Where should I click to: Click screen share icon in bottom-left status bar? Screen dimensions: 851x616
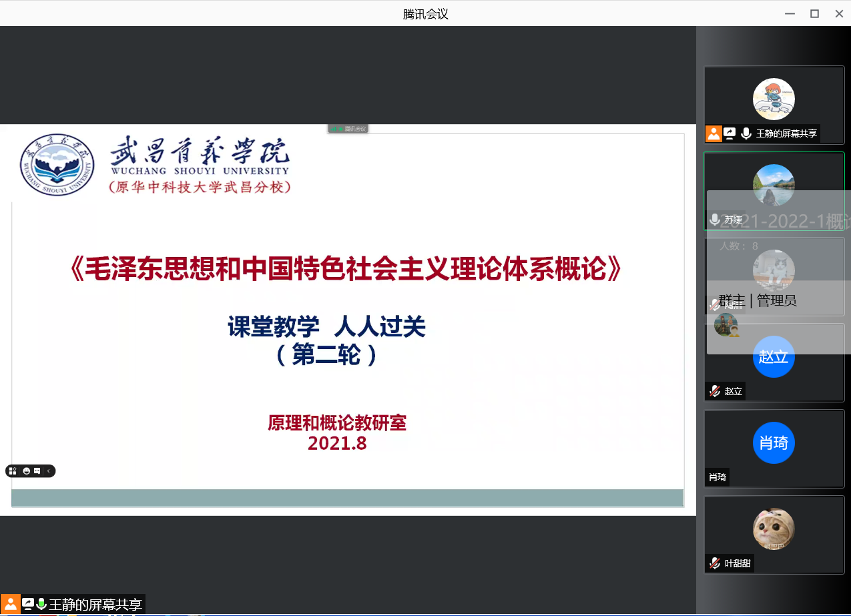click(x=28, y=605)
